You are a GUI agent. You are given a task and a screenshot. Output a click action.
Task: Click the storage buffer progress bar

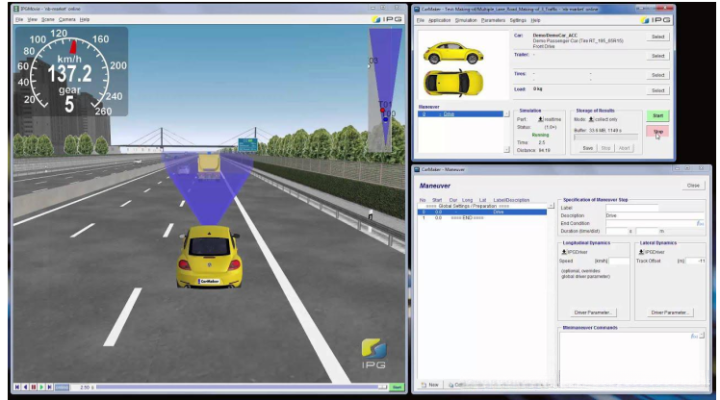click(x=606, y=137)
